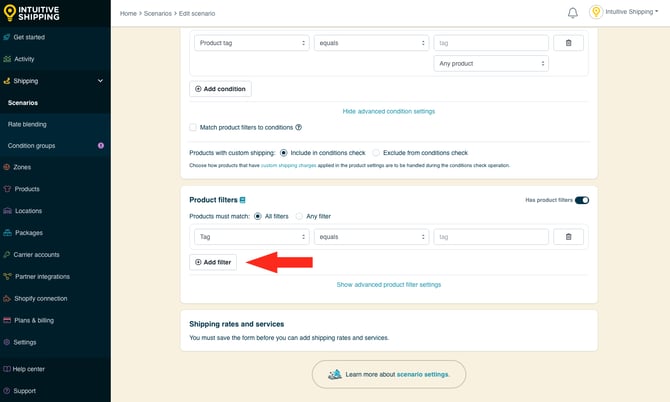Open Rate blending in sidebar

[27, 124]
